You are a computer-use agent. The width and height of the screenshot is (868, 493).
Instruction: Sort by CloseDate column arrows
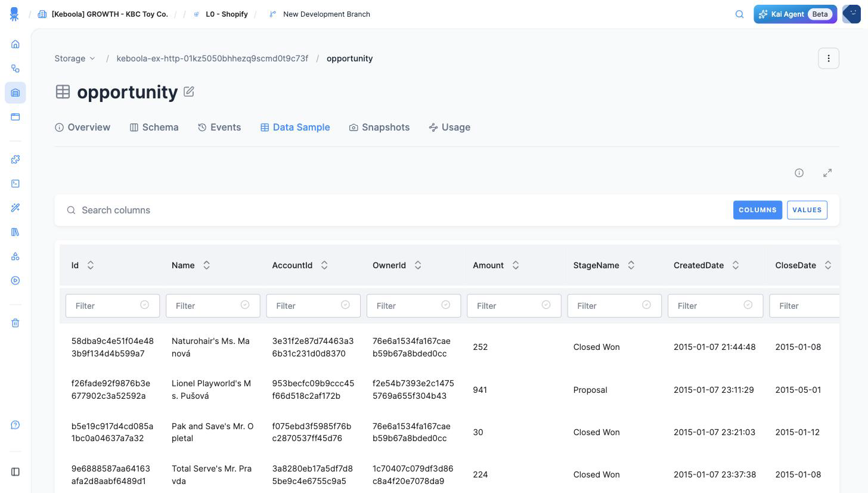(x=828, y=265)
